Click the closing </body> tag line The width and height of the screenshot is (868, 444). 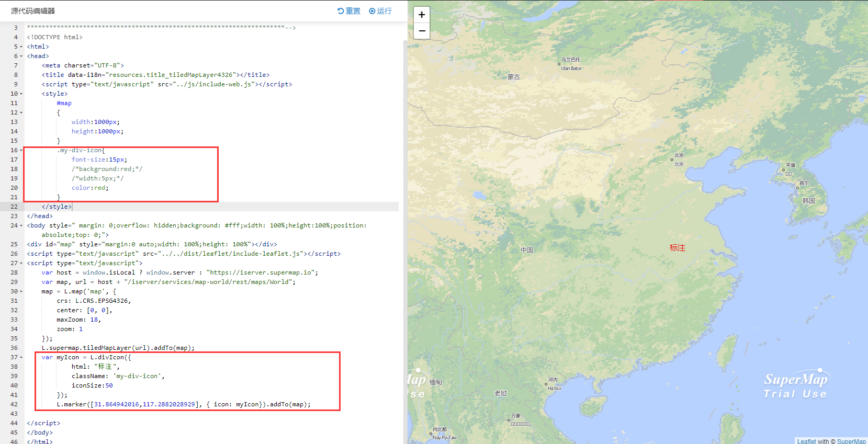[40, 432]
